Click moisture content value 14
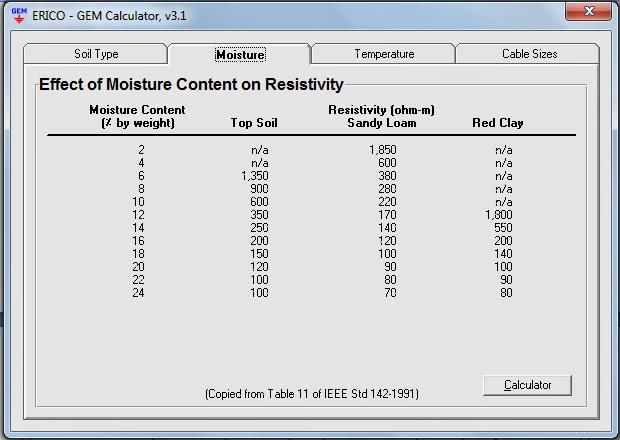The height and width of the screenshot is (440, 620). [138, 228]
